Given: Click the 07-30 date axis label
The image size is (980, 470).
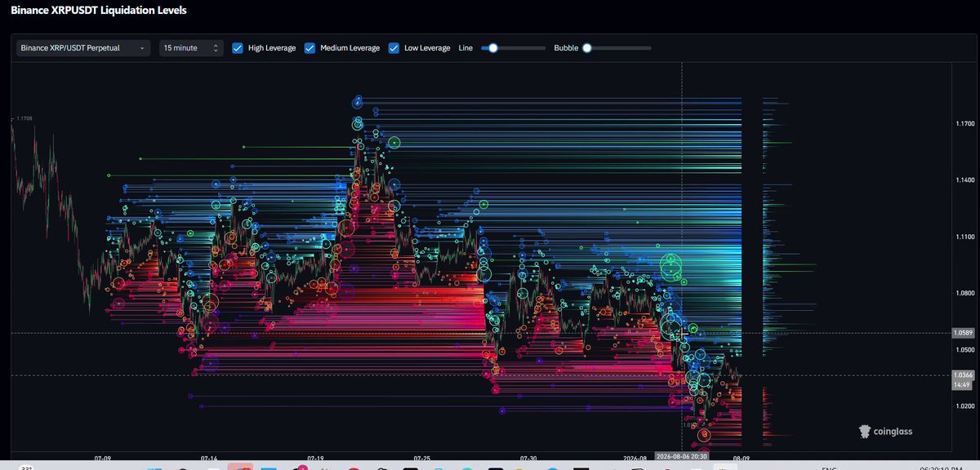Looking at the screenshot, I should pos(528,459).
